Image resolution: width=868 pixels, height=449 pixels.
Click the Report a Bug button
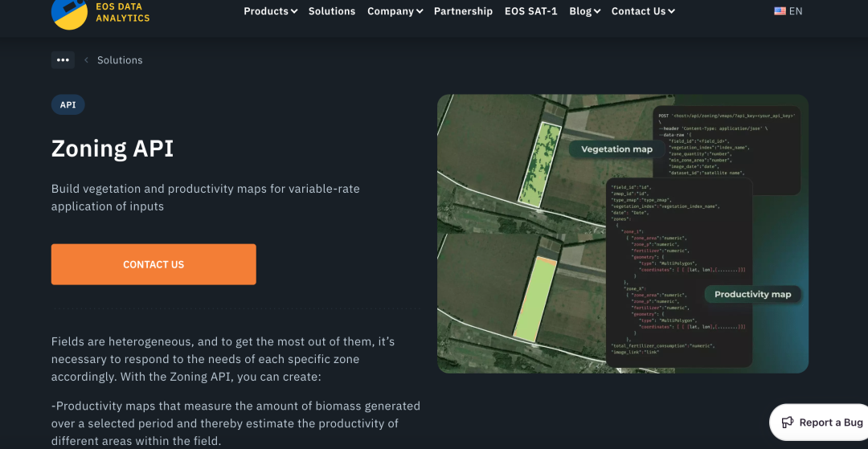[821, 422]
